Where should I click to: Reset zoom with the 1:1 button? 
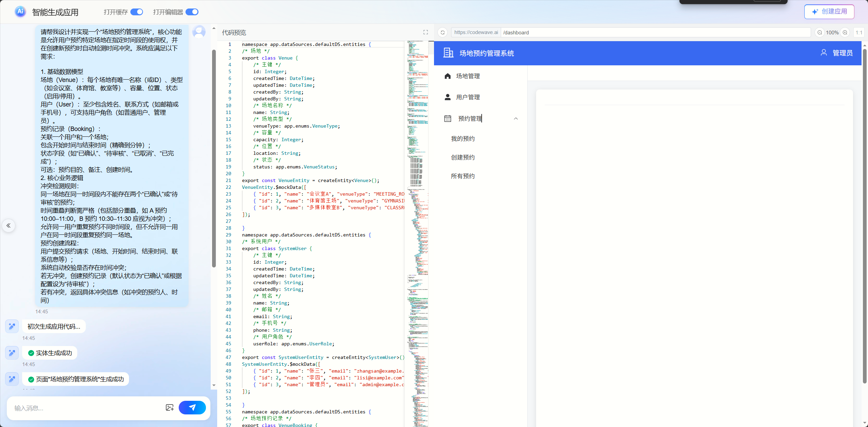pyautogui.click(x=859, y=33)
